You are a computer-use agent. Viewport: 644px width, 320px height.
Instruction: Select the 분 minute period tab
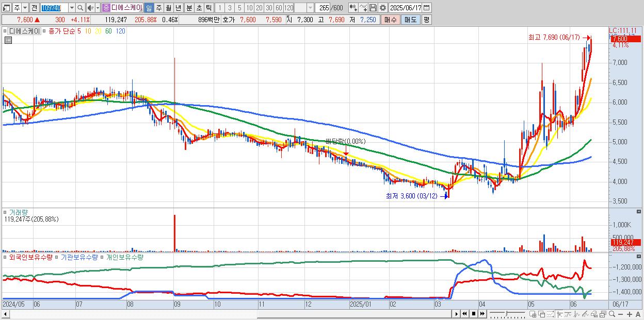189,8
